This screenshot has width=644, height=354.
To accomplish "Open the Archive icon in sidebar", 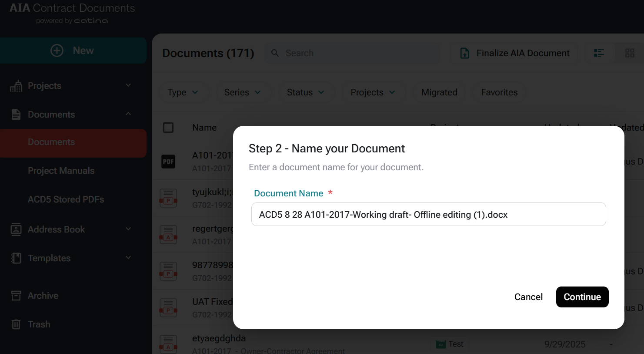I will pyautogui.click(x=16, y=296).
